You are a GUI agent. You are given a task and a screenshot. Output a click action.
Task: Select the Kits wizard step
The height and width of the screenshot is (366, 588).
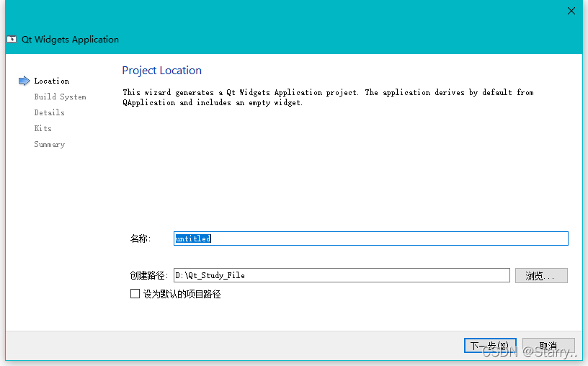pyautogui.click(x=43, y=128)
